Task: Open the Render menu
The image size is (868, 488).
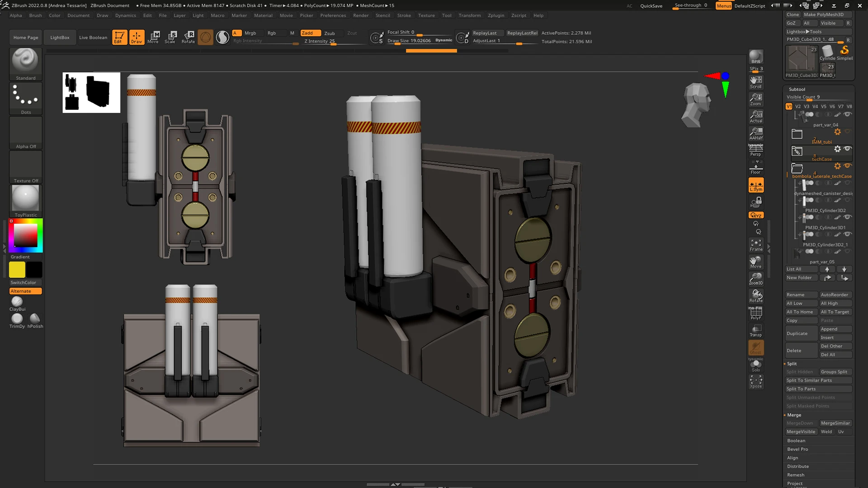Action: pyautogui.click(x=361, y=15)
